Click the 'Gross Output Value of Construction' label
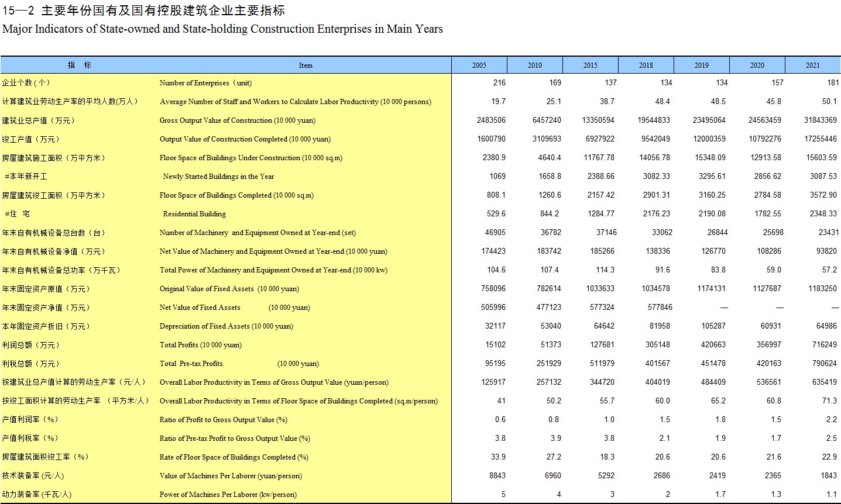Viewport: 841px width, 504px height. [x=238, y=120]
